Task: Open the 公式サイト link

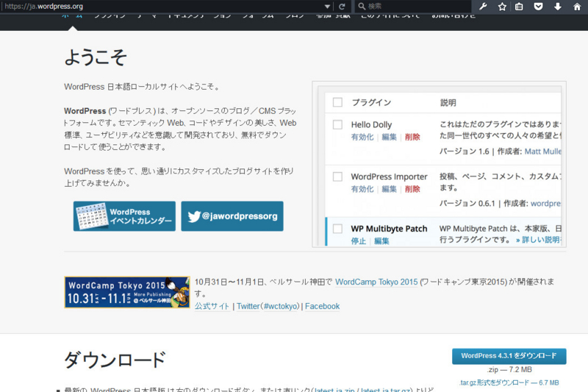Action: pyautogui.click(x=212, y=306)
